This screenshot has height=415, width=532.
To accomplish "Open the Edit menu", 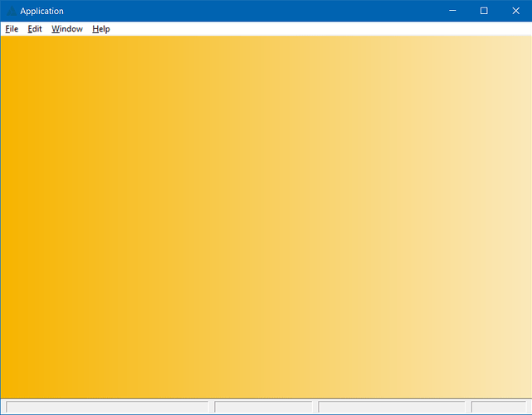I will pyautogui.click(x=35, y=29).
